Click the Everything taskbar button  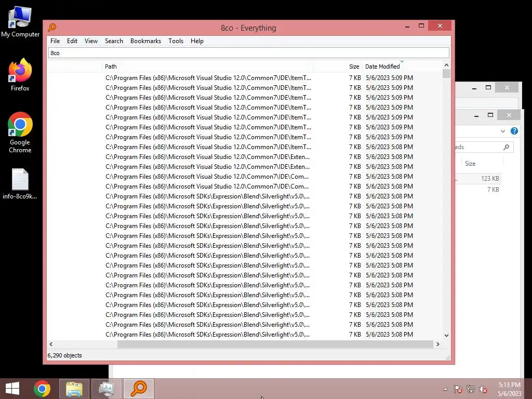pyautogui.click(x=138, y=389)
